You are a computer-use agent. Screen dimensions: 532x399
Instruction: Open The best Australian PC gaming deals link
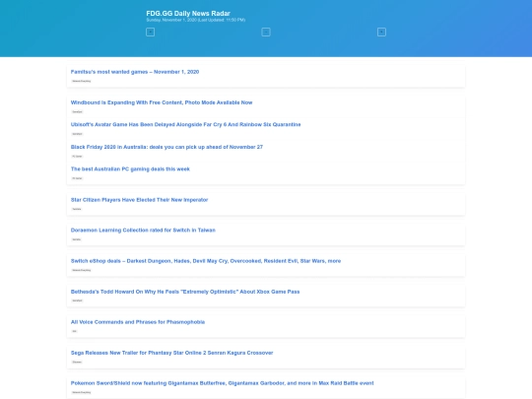pyautogui.click(x=130, y=169)
